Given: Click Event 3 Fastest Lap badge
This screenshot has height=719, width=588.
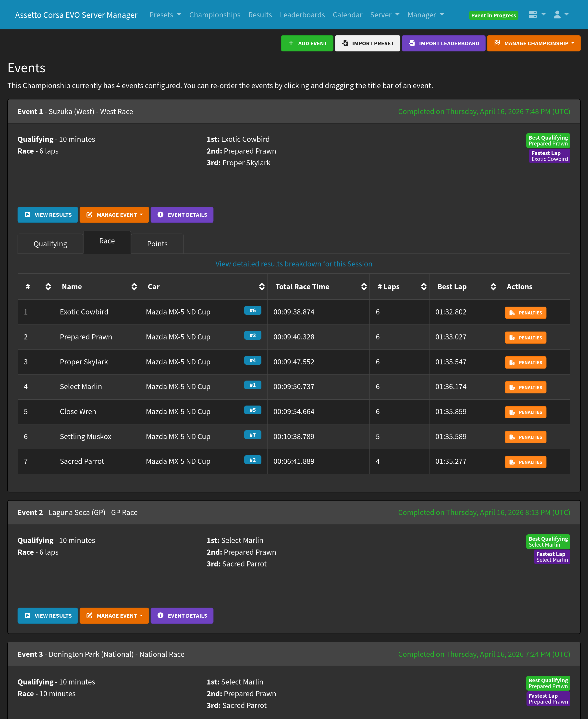Looking at the screenshot, I should [548, 699].
